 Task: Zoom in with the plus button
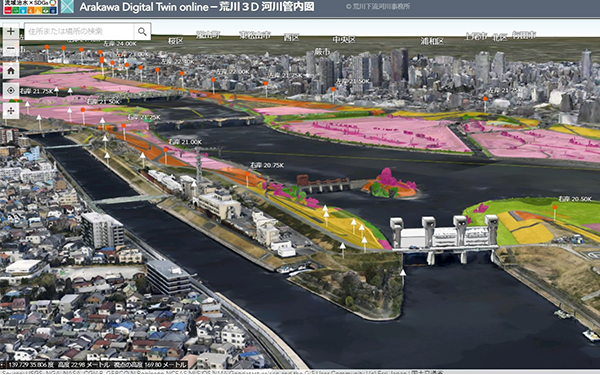[x=11, y=31]
